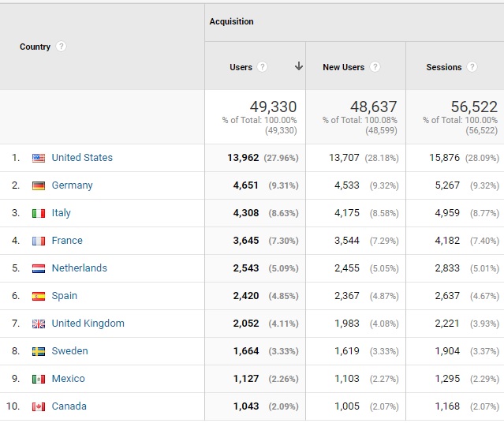The image size is (504, 423).
Task: Click the Spain flag icon
Action: pos(39,296)
